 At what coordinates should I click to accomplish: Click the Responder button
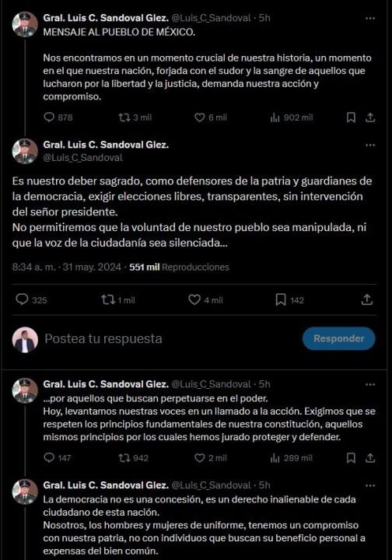pos(339,338)
